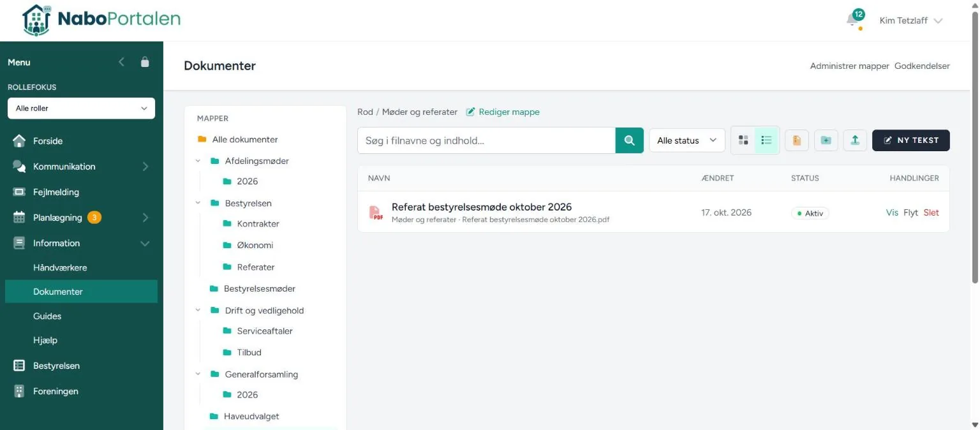This screenshot has height=430, width=980.
Task: Open the Alle status filter dropdown
Action: pyautogui.click(x=687, y=140)
